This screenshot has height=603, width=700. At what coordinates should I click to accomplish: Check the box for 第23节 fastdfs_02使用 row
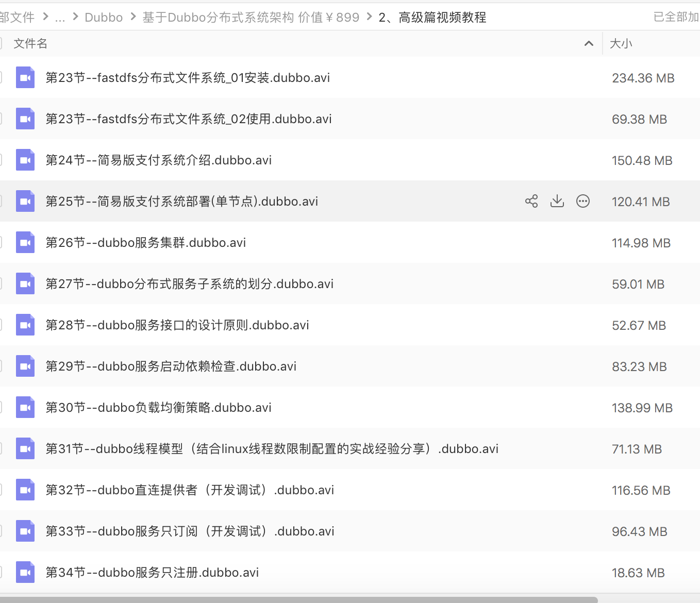tap(1, 119)
